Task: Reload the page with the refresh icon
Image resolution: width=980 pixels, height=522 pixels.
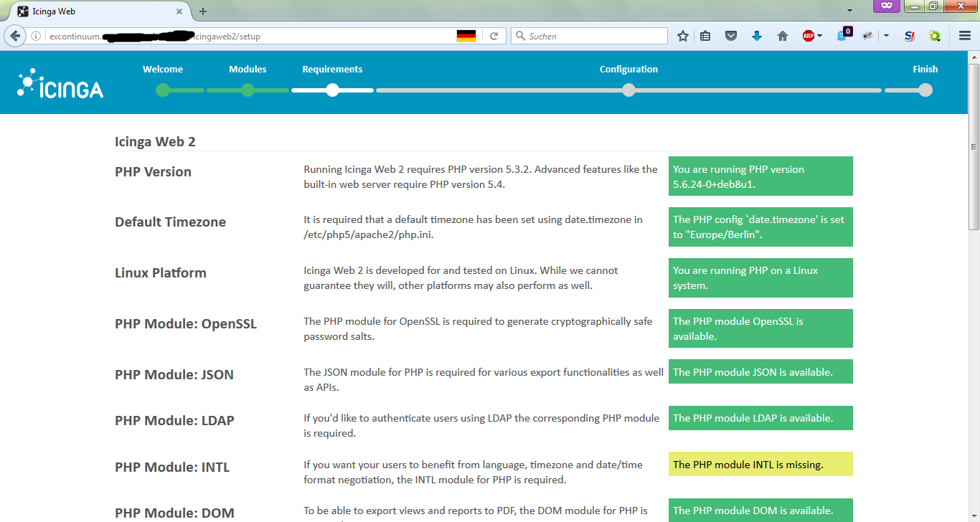Action: click(494, 36)
